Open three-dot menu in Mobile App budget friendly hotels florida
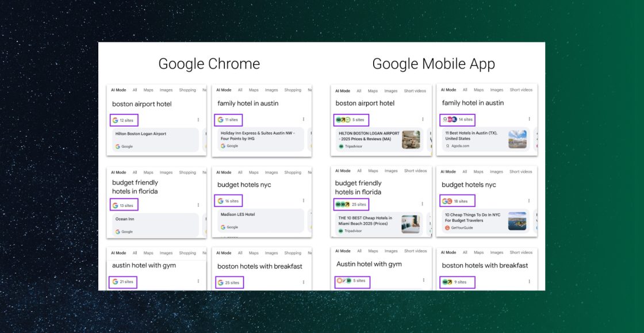Screen dimensions: 644x333 tap(422, 204)
